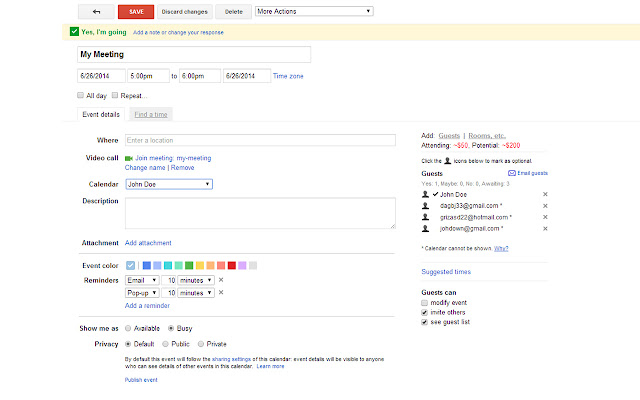Choose the dark green event color swatch
Image resolution: width=640 pixels, height=400 pixels.
tap(189, 266)
